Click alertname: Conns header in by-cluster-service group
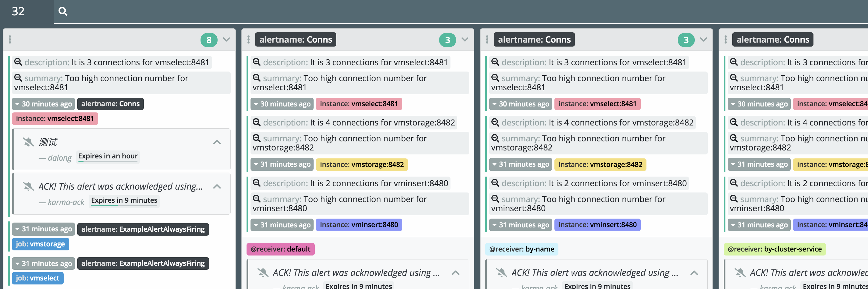 coord(773,40)
